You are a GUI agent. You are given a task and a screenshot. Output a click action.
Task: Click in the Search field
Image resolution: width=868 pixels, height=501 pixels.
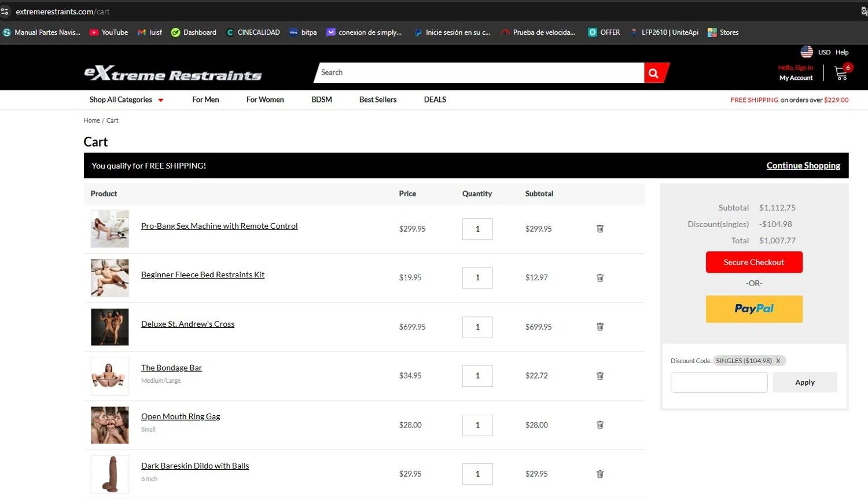(x=480, y=72)
